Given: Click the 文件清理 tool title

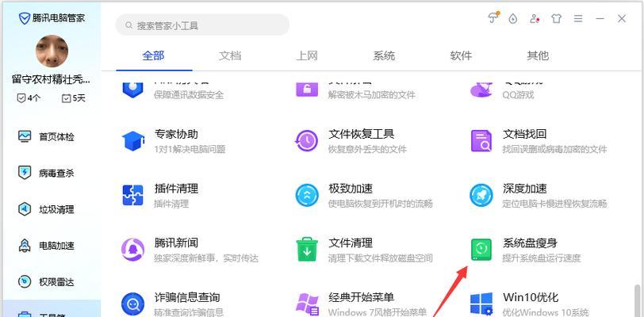Looking at the screenshot, I should click(x=351, y=243).
